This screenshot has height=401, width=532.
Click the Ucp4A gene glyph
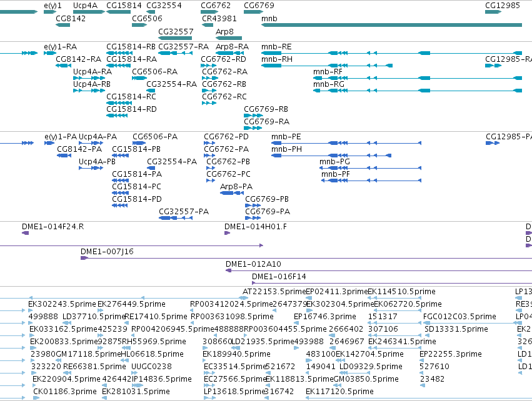coord(89,12)
